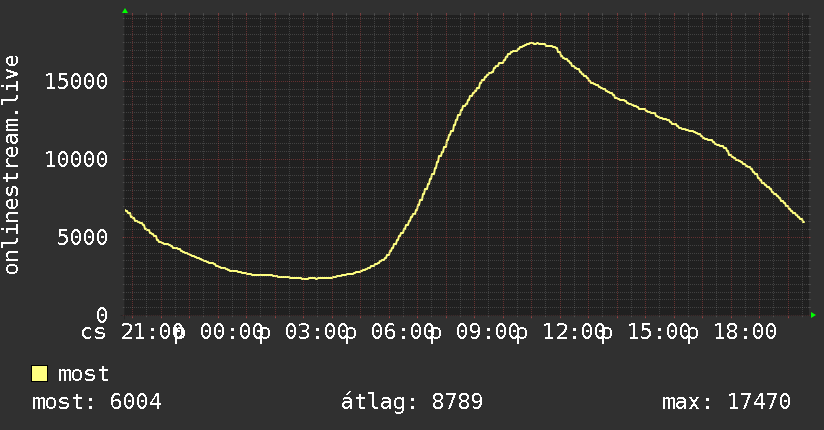Click the 'átlag: 8789' average value

[x=411, y=402]
